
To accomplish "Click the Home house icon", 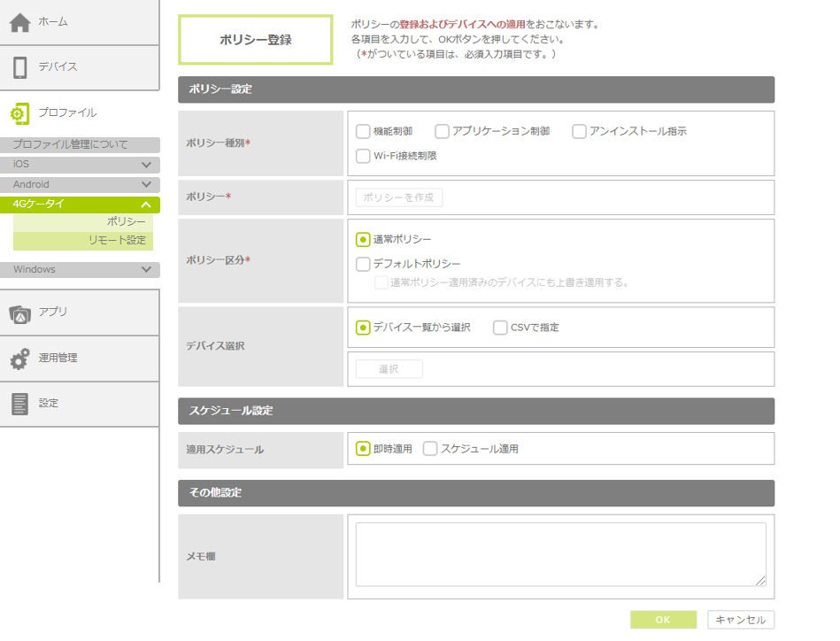I will coord(20,22).
